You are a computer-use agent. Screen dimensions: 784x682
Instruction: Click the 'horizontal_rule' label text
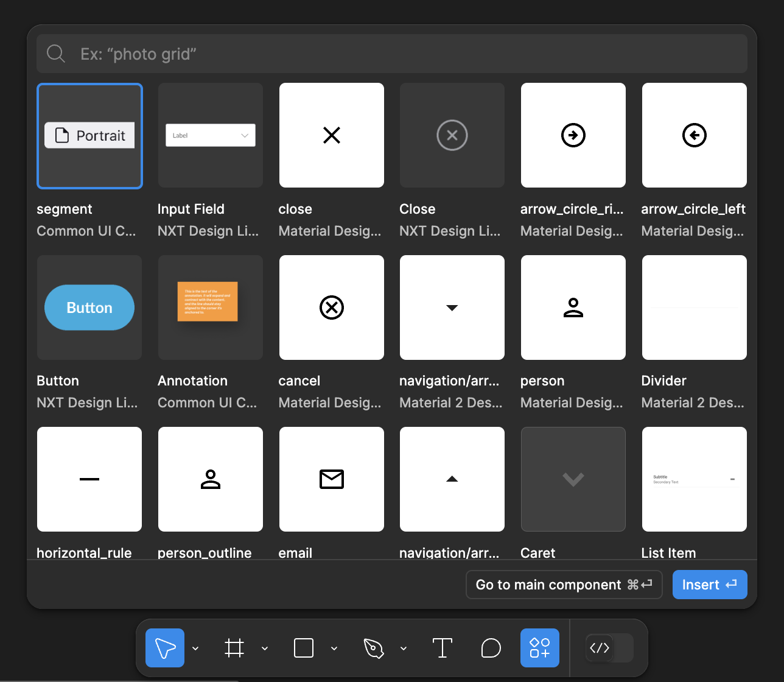(84, 552)
